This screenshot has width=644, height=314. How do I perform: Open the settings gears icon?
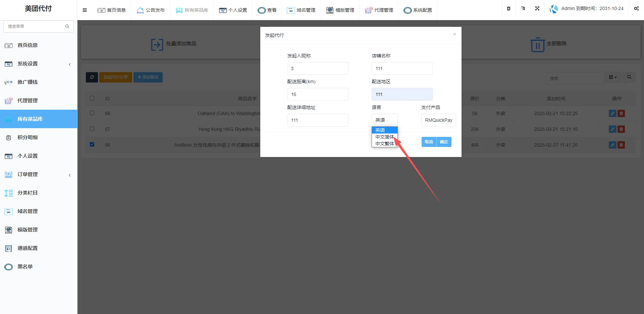point(636,8)
